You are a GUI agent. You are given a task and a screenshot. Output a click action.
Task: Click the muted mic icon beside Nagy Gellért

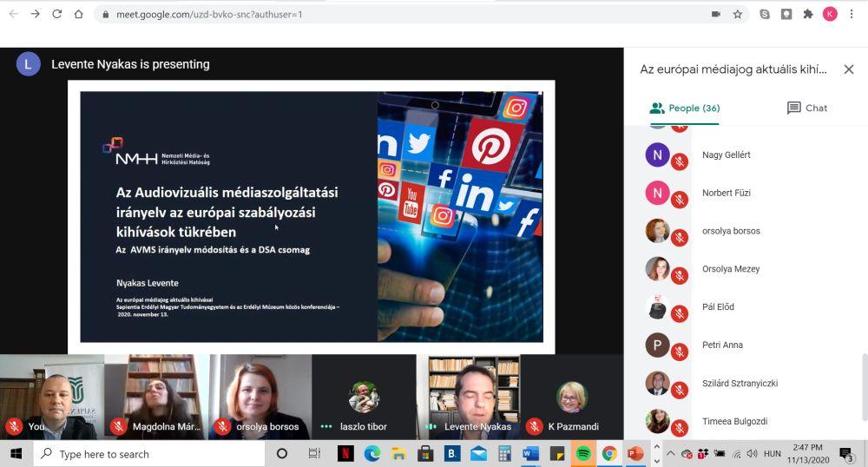coord(680,161)
